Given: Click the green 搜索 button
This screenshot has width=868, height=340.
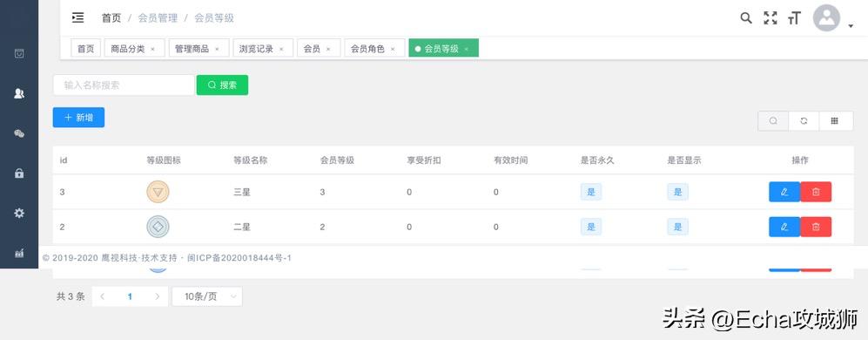Looking at the screenshot, I should tap(222, 85).
